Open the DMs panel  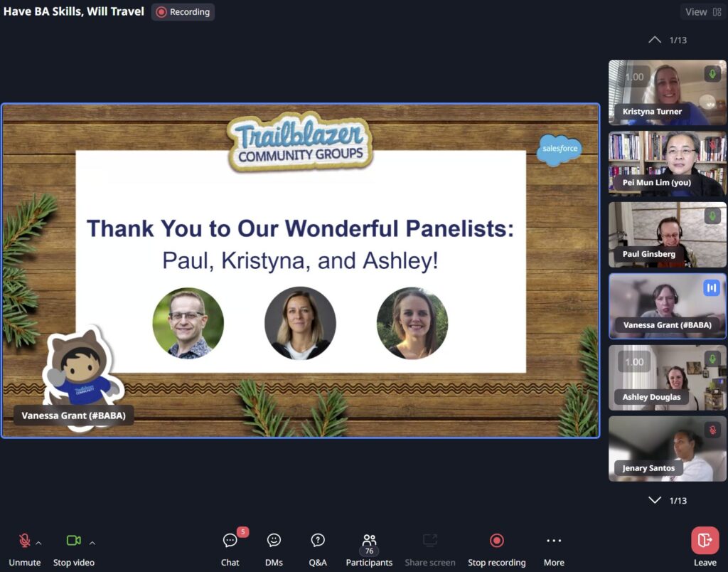(274, 541)
